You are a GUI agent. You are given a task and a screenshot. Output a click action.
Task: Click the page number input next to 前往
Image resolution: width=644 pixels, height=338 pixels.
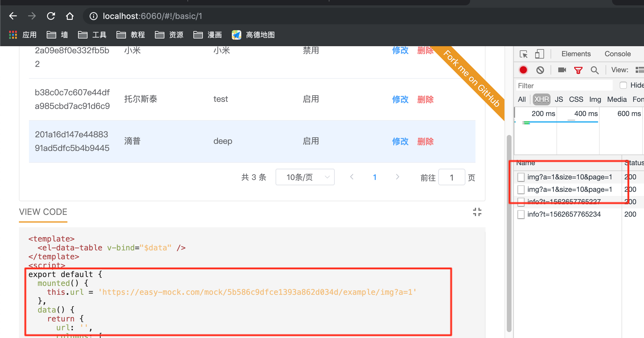coord(452,177)
